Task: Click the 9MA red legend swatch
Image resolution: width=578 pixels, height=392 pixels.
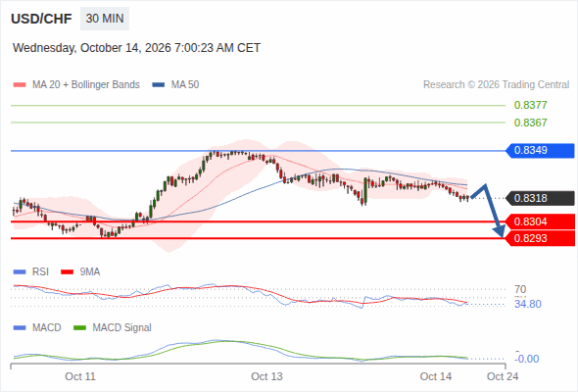Action: 67,272
